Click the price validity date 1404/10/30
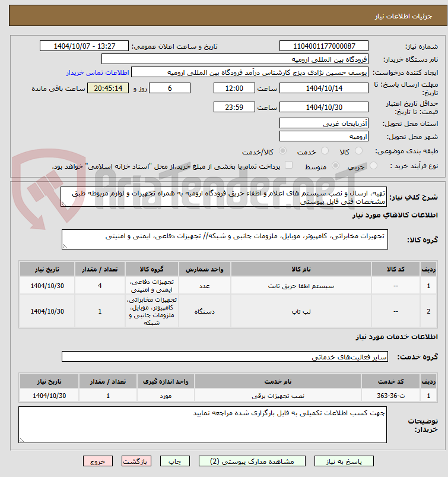448x477 pixels. (324, 107)
